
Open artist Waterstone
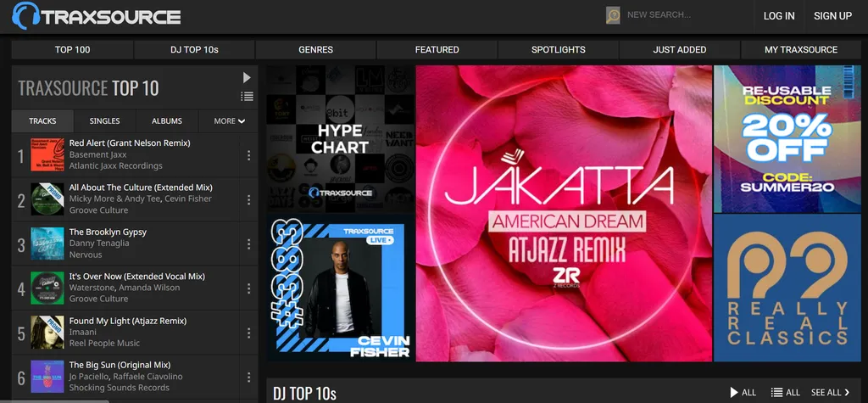click(92, 288)
